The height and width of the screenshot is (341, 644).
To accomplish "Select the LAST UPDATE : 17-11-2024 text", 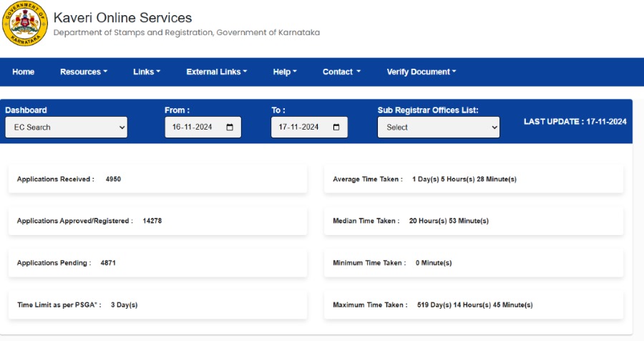I will point(575,122).
